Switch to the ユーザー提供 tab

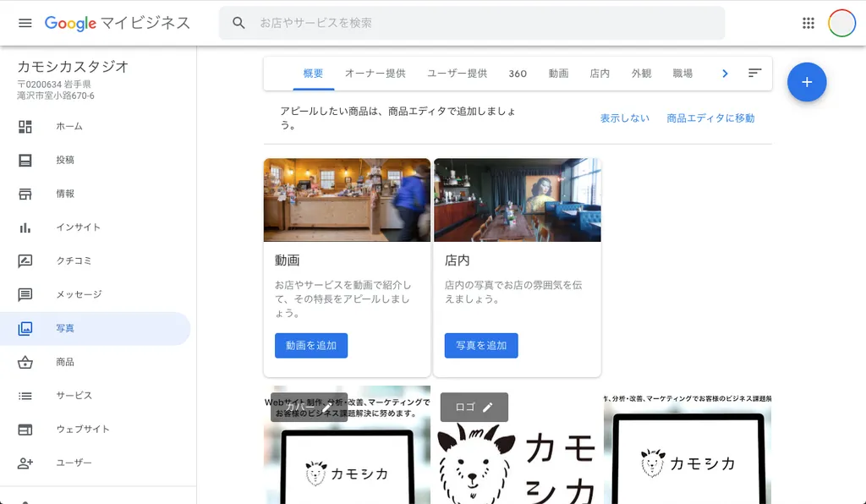tap(458, 74)
